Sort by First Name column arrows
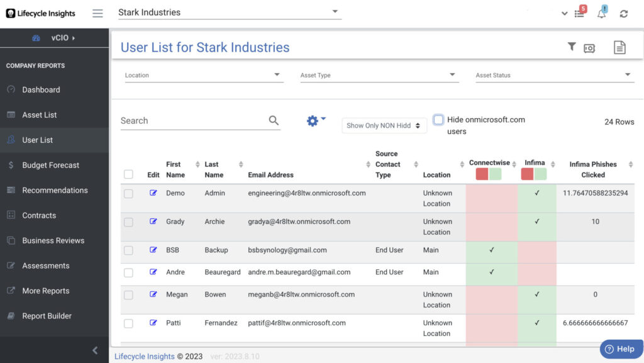644x363 pixels. click(x=197, y=164)
